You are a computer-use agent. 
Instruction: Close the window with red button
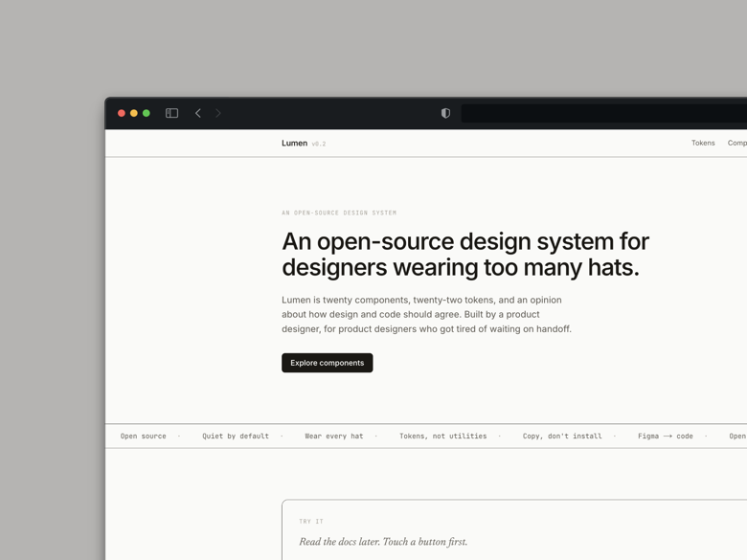tap(122, 113)
